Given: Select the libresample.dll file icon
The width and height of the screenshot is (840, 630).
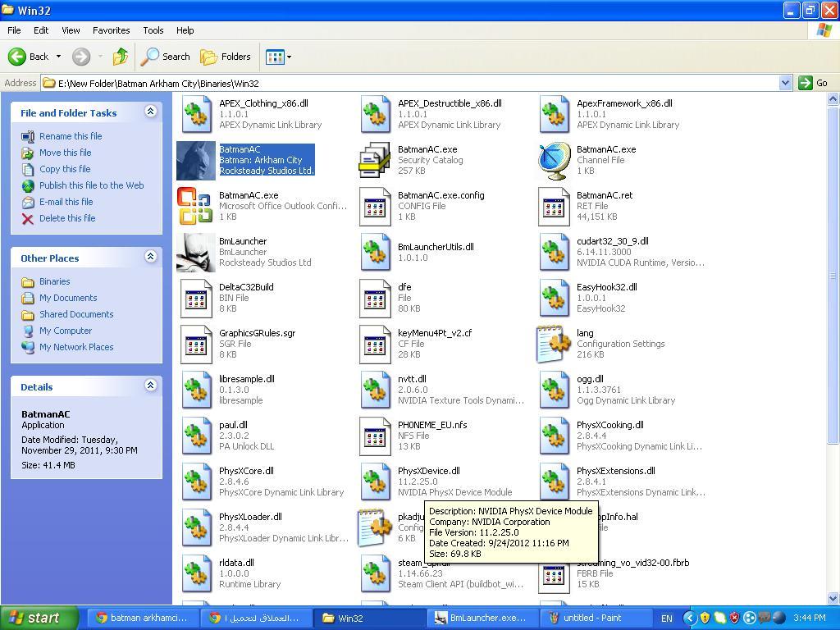Looking at the screenshot, I should (195, 390).
